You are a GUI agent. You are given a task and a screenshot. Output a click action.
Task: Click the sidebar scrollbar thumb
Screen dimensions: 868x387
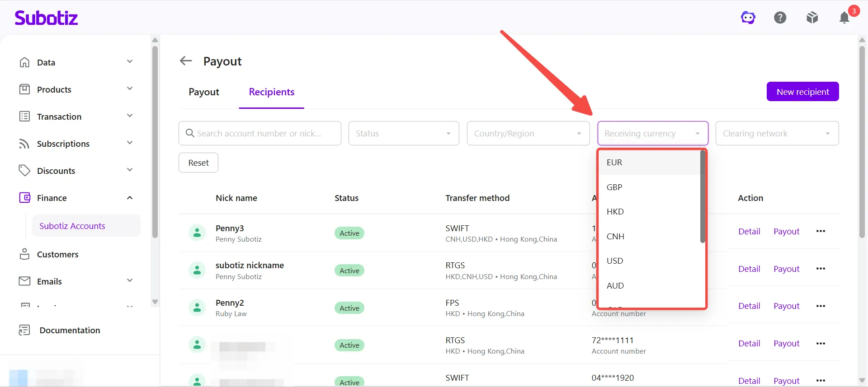[155, 142]
